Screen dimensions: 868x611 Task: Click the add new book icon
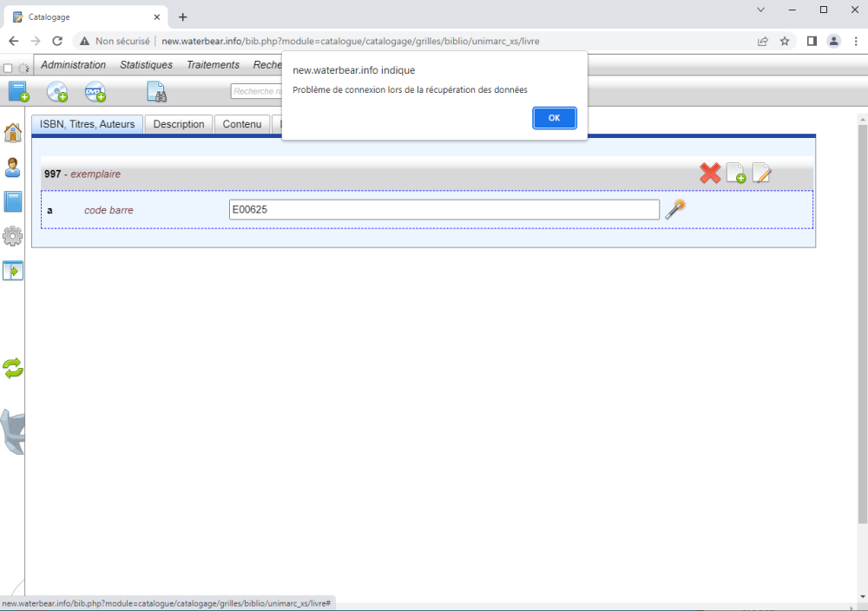[x=18, y=91]
